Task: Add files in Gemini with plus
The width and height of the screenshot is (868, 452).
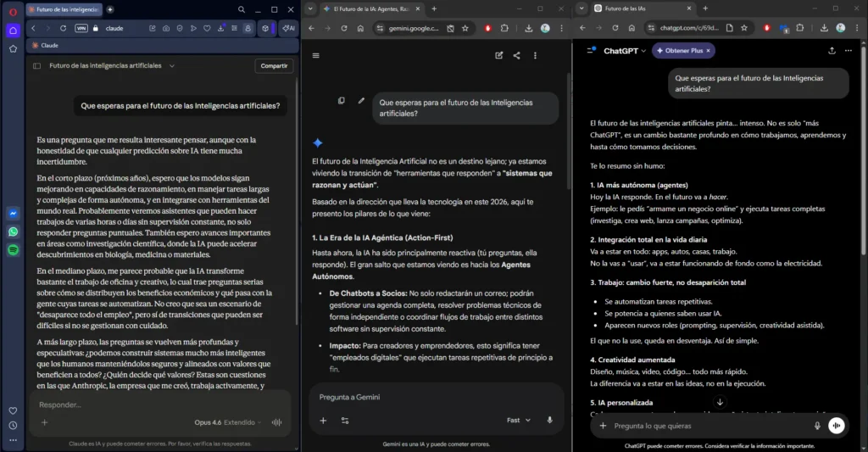Action: 323,421
